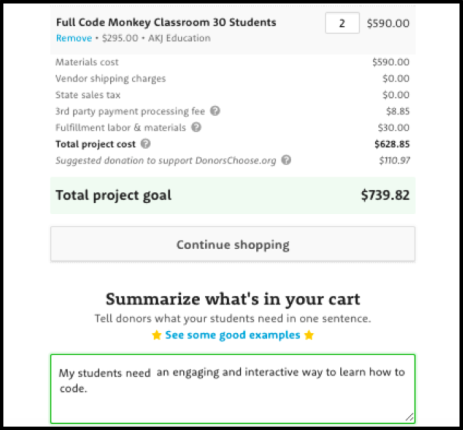Click the Suggested donation to support DonorsChoose.org text
Image resolution: width=463 pixels, height=430 pixels.
click(166, 160)
